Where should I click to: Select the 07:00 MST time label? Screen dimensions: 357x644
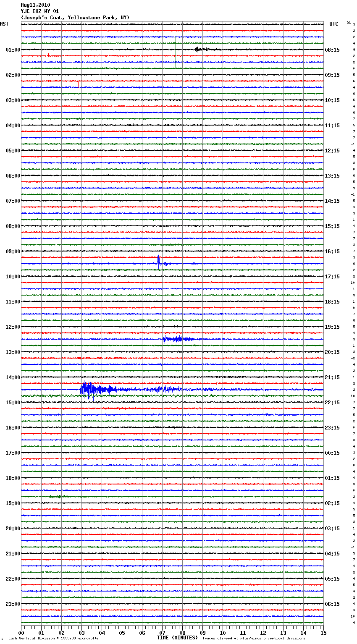coord(13,201)
